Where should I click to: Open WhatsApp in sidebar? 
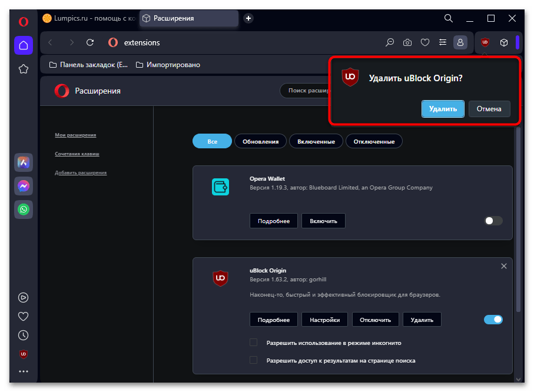tap(24, 210)
